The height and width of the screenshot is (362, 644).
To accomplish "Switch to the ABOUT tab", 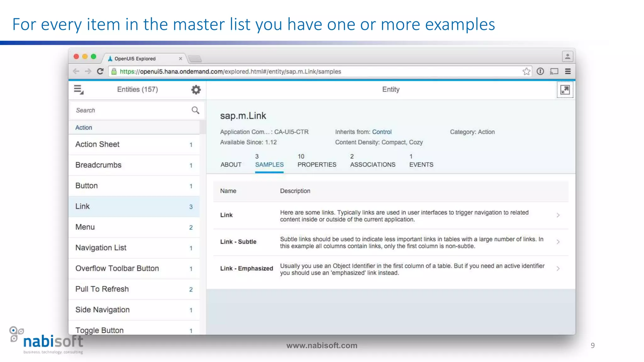I will 231,164.
